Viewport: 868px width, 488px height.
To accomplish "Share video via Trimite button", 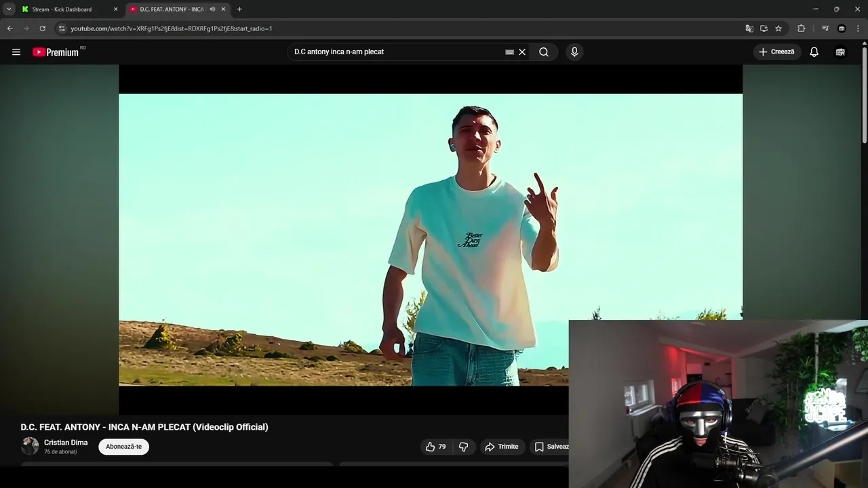I will (502, 447).
